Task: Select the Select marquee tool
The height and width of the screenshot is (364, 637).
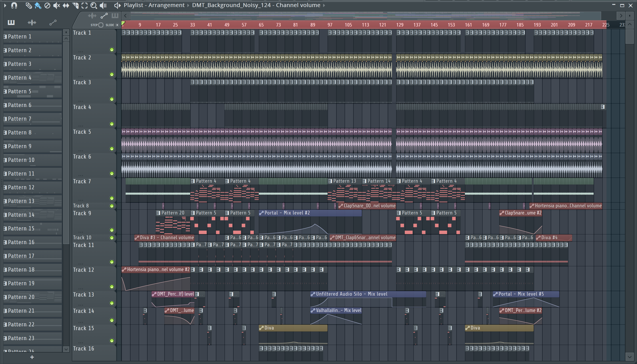Action: 84,6
